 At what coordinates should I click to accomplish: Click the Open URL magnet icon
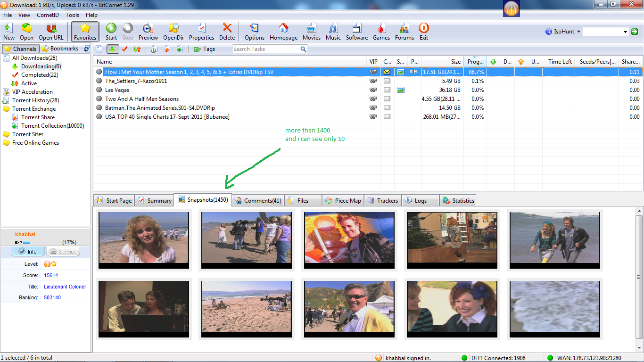(x=51, y=32)
